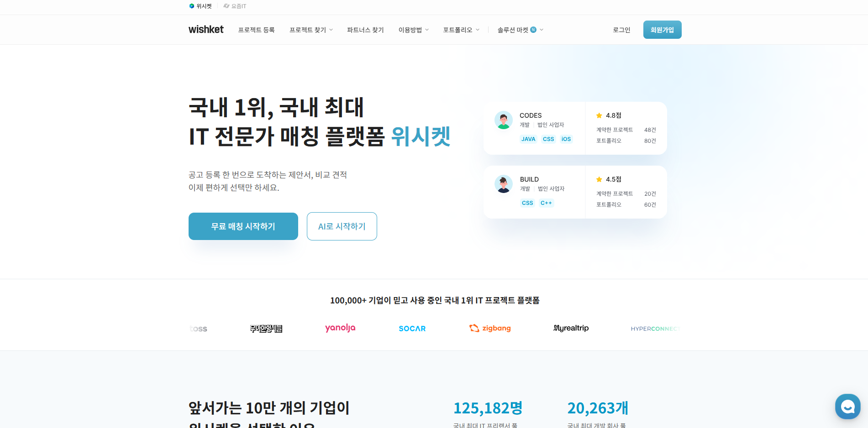Click the 로그인 link
This screenshot has width=868, height=428.
pyautogui.click(x=621, y=30)
